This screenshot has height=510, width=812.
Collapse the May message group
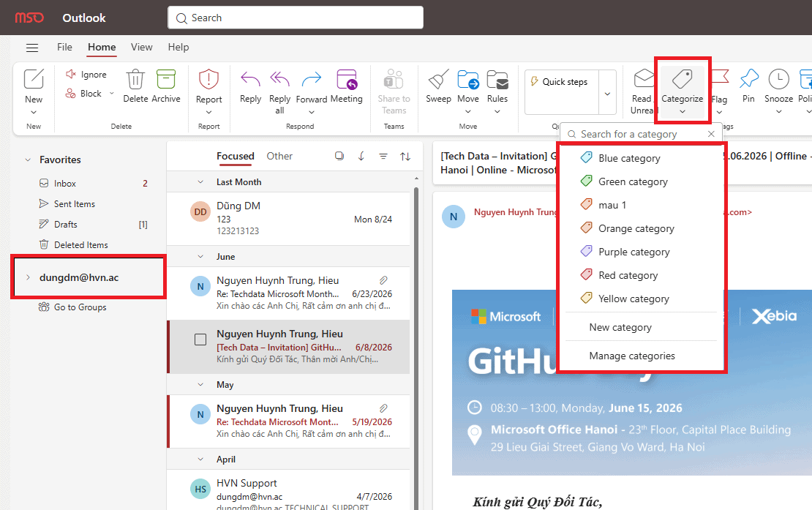pyautogui.click(x=200, y=385)
